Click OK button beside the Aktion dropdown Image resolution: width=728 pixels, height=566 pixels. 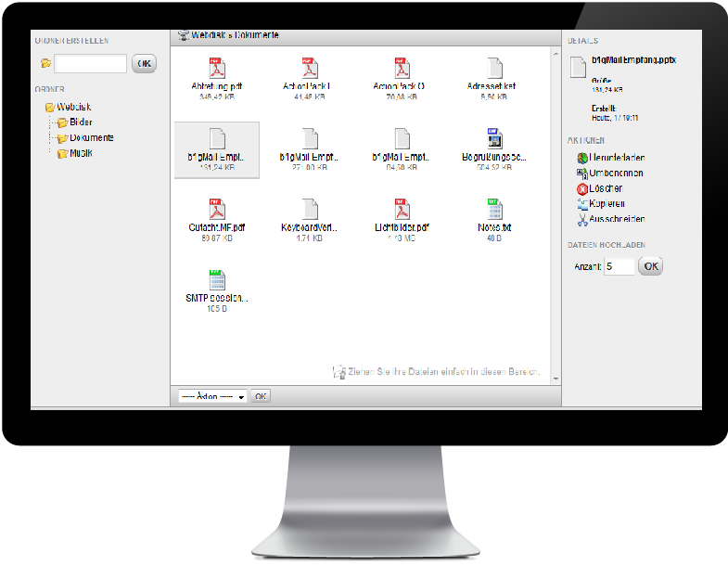click(262, 396)
